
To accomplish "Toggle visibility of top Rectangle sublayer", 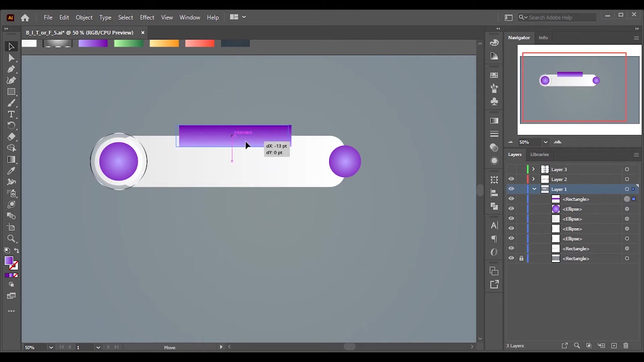I will pos(511,199).
